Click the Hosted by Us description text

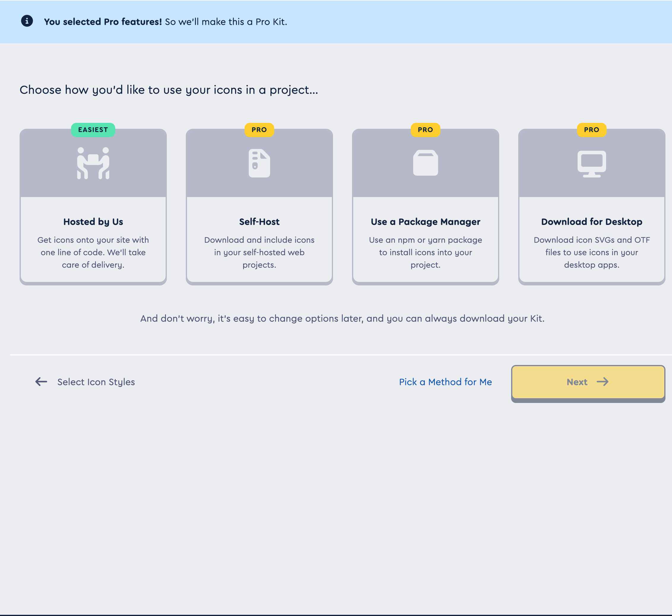pos(93,252)
